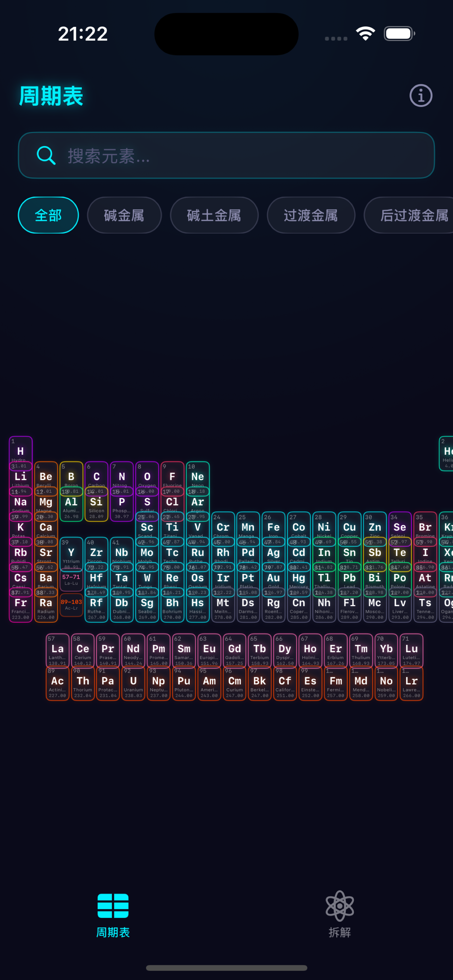Select the 过渡金属 filter chip
Screen dimensions: 453x980
pyautogui.click(x=311, y=215)
